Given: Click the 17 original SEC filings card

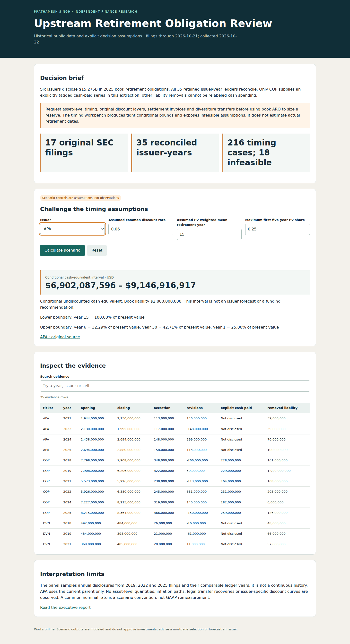Looking at the screenshot, I should click(84, 153).
